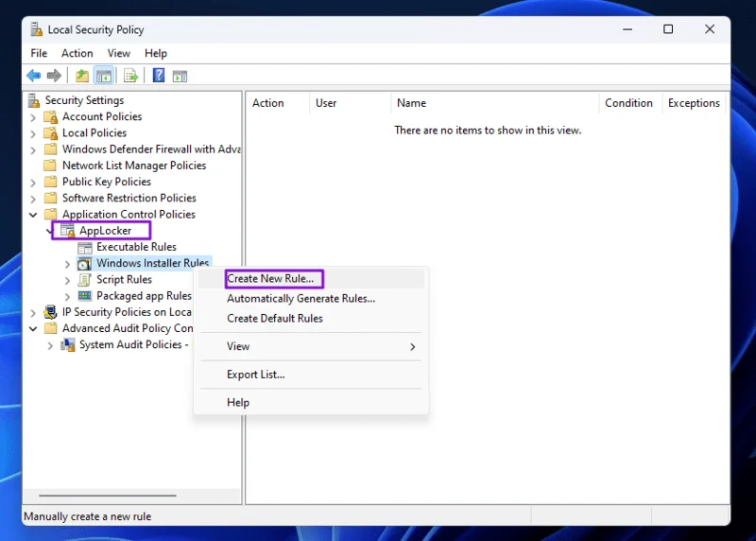756x541 pixels.
Task: Click the Executable Rules icon
Action: coord(85,248)
